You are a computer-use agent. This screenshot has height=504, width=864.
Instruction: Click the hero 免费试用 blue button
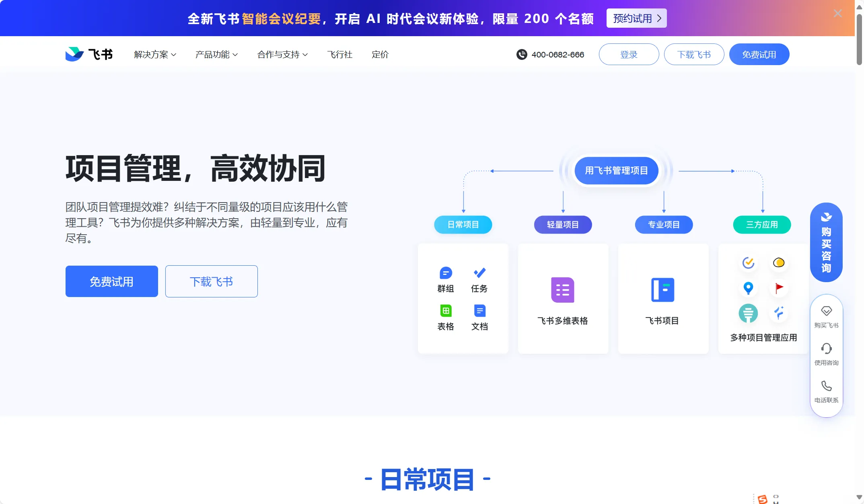(x=112, y=281)
